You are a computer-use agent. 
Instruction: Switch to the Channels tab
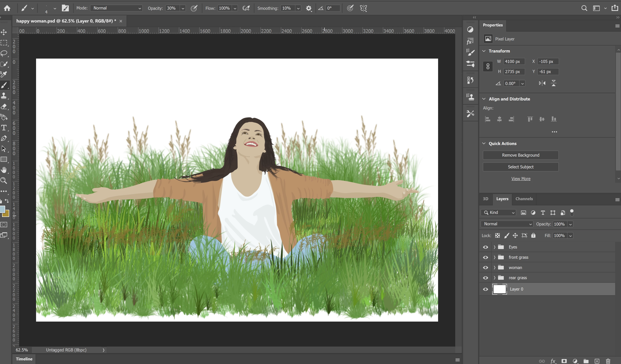coord(524,199)
